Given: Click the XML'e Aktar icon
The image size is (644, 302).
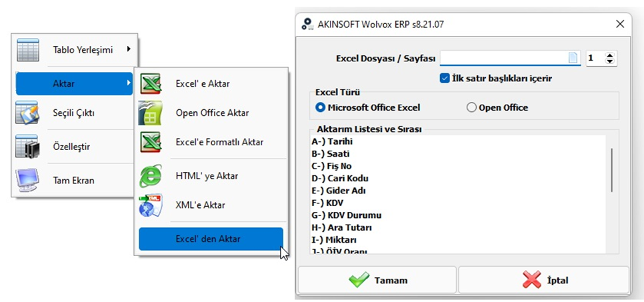Looking at the screenshot, I should 150,205.
